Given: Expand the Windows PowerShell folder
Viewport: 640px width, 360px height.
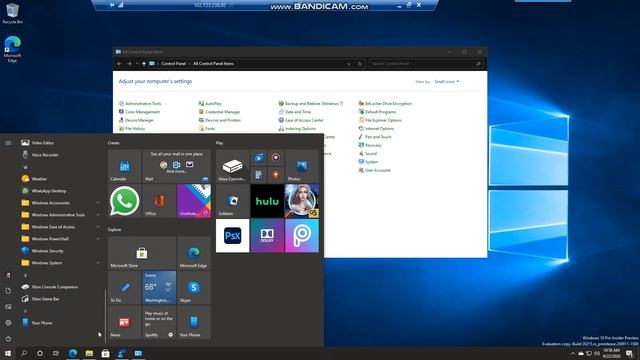Looking at the screenshot, I should click(x=60, y=239).
